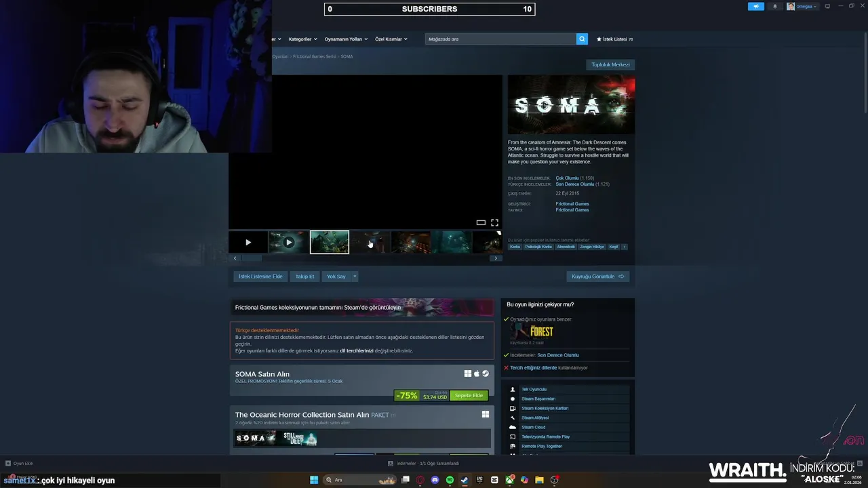Click the Still Wakes the Deep bundle image
The height and width of the screenshot is (488, 868).
tap(297, 439)
